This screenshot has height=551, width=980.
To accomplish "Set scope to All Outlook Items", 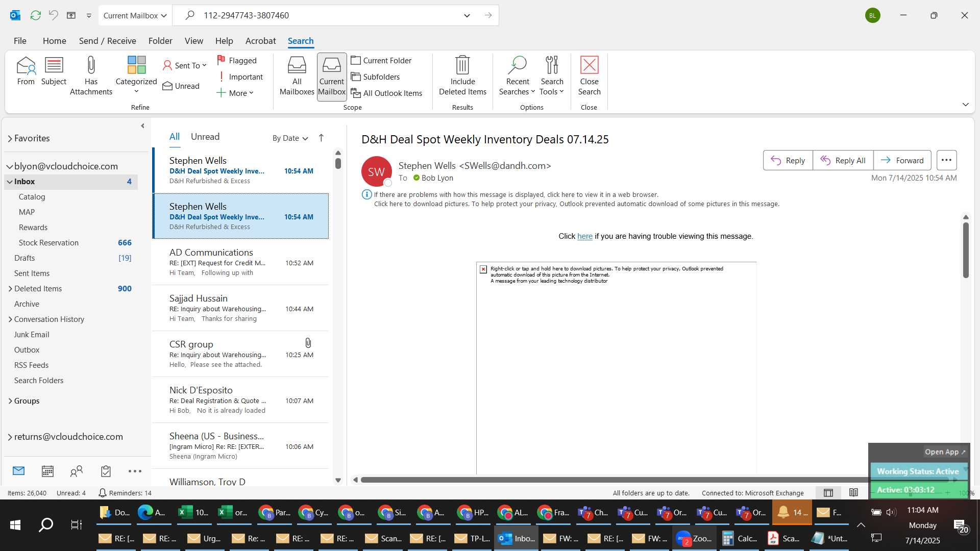I will tap(387, 93).
